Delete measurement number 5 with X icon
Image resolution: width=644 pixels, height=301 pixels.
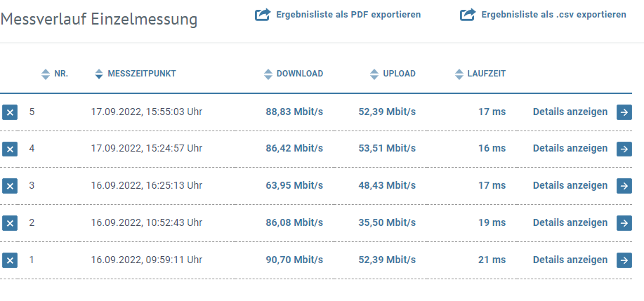pos(10,112)
